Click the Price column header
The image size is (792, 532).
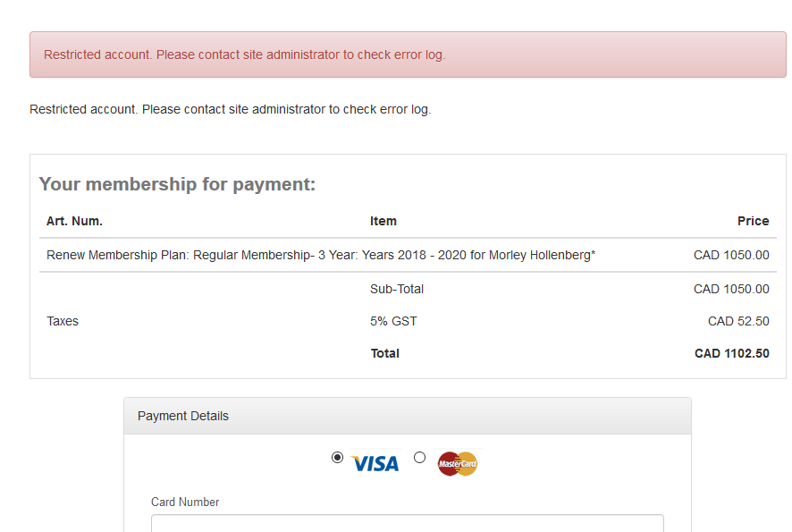(753, 221)
